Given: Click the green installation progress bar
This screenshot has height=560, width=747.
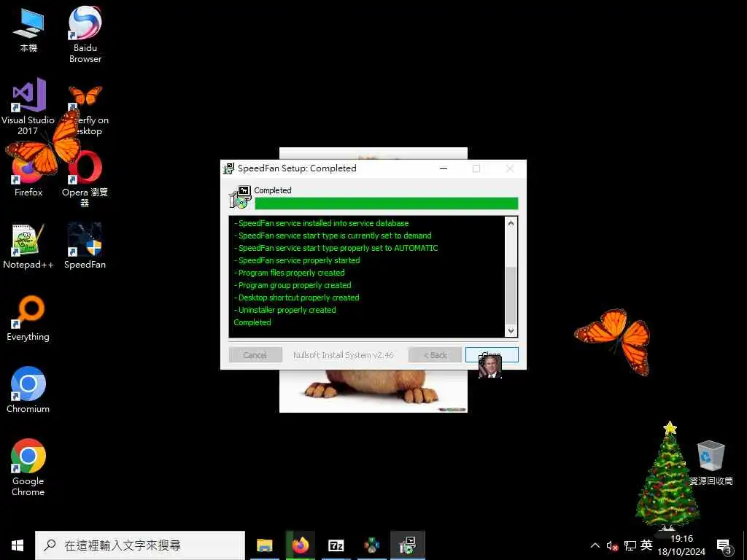Looking at the screenshot, I should (387, 203).
